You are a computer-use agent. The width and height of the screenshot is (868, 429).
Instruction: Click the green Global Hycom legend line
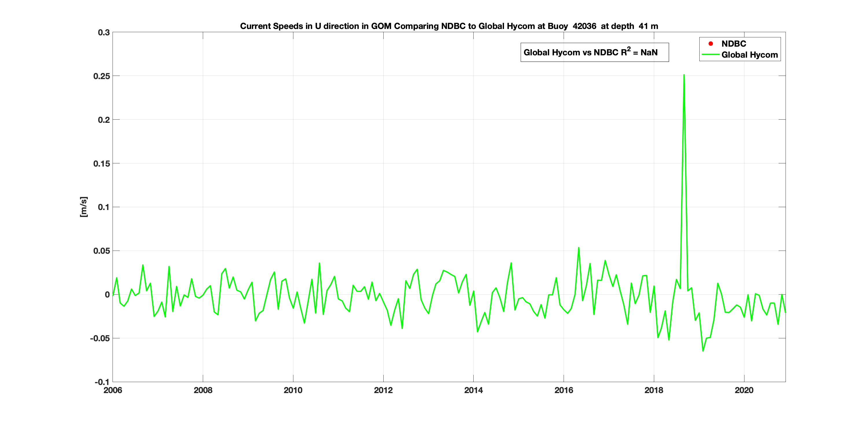tap(710, 55)
